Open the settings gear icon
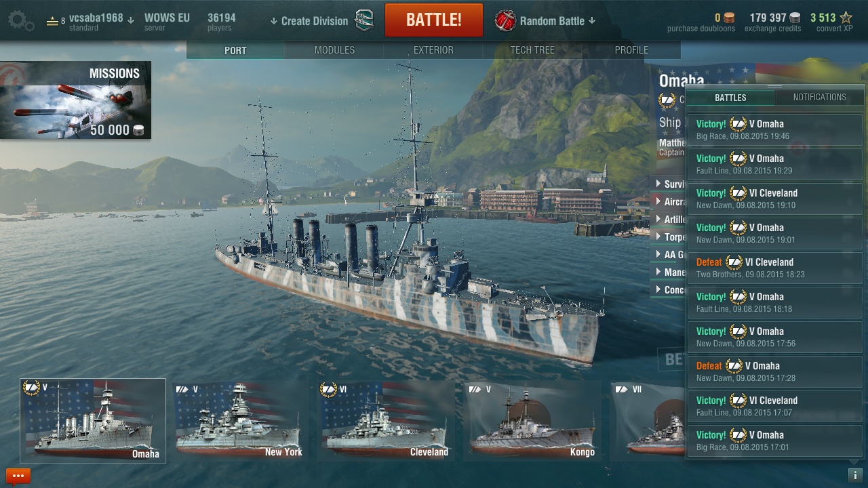This screenshot has width=868, height=488. (21, 20)
